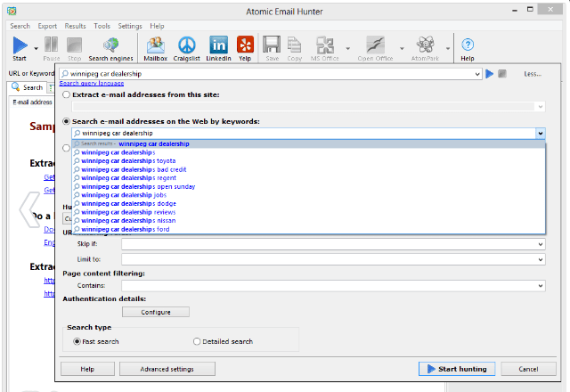The image size is (570, 392).
Task: Expand the AtomPark dropdown arrow
Action: 448,48
